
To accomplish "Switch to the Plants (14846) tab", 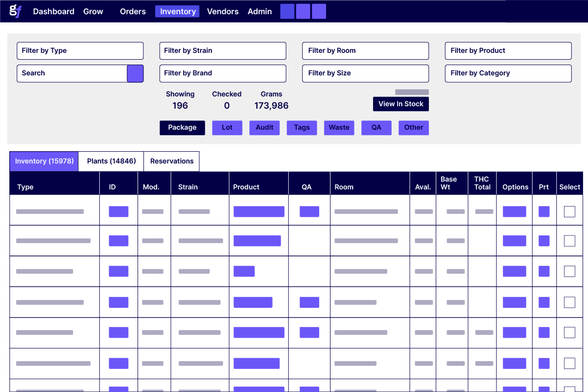I will coord(111,161).
